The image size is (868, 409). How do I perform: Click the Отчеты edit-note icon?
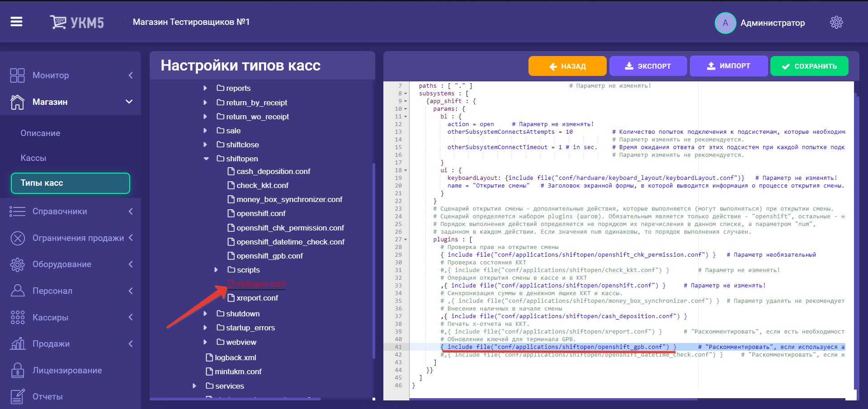[18, 396]
